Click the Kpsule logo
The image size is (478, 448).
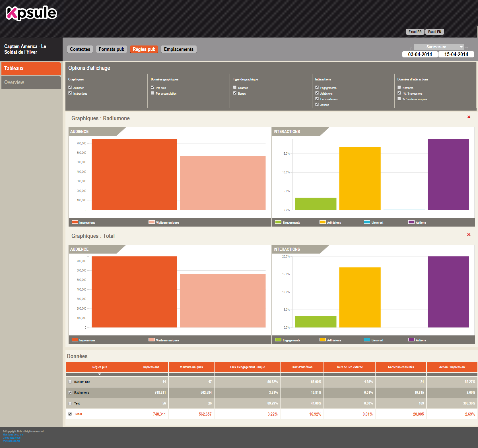click(31, 13)
